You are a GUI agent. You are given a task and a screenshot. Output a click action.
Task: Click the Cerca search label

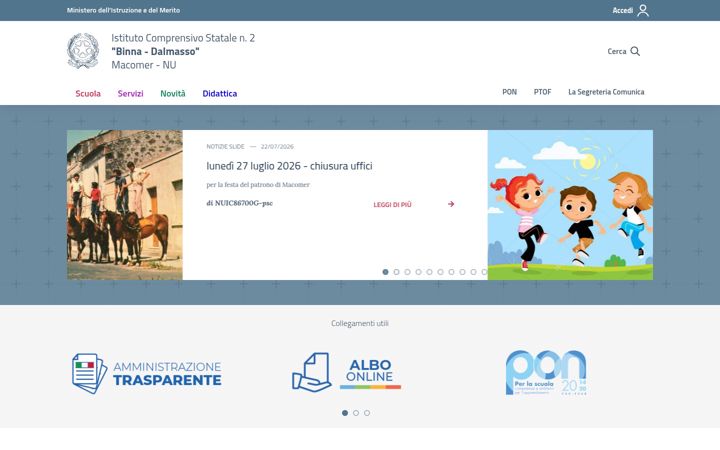coord(617,51)
